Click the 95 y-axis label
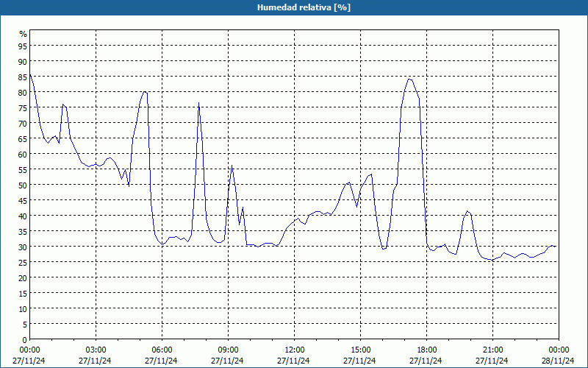Image resolution: width=588 pixels, height=368 pixels. tap(24, 46)
